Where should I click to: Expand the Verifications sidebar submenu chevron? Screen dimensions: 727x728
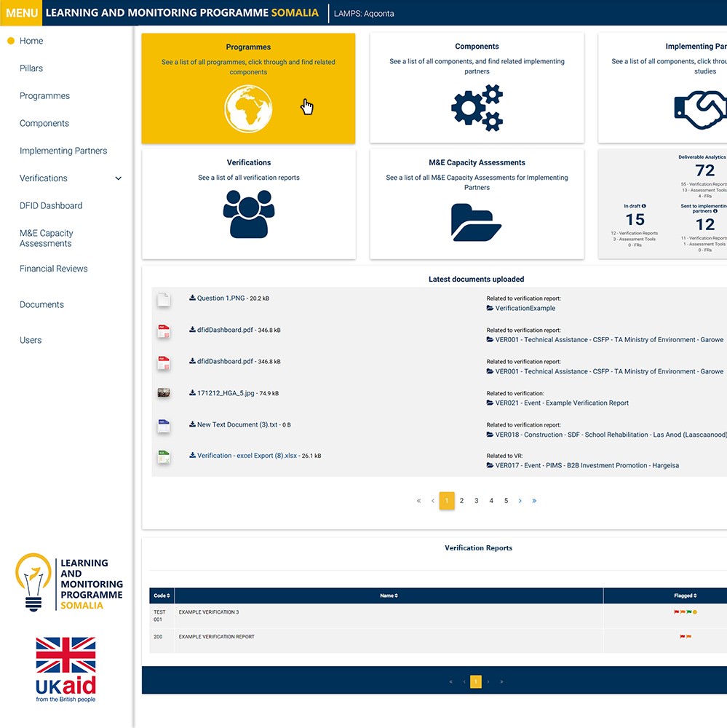(119, 178)
